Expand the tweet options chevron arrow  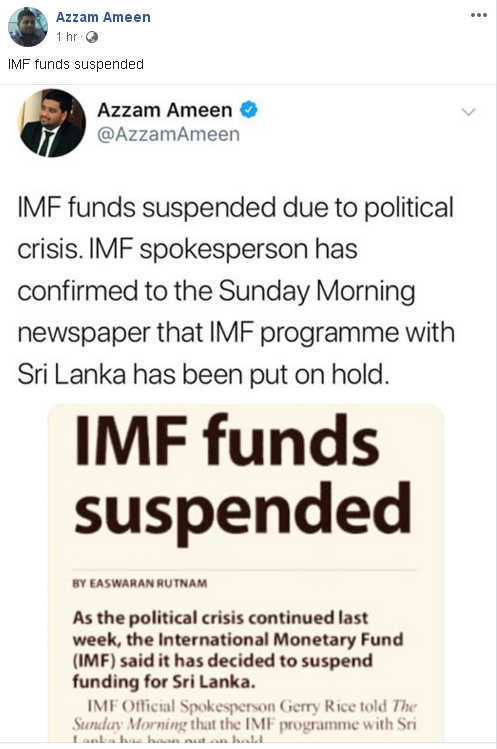469,112
